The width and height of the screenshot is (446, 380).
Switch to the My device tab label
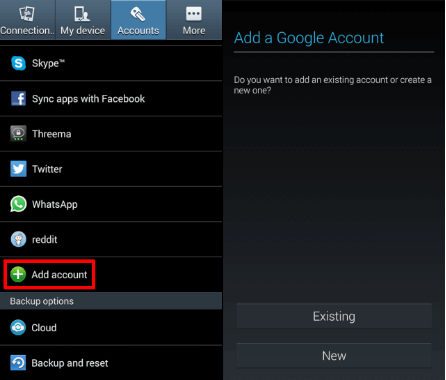(x=83, y=31)
